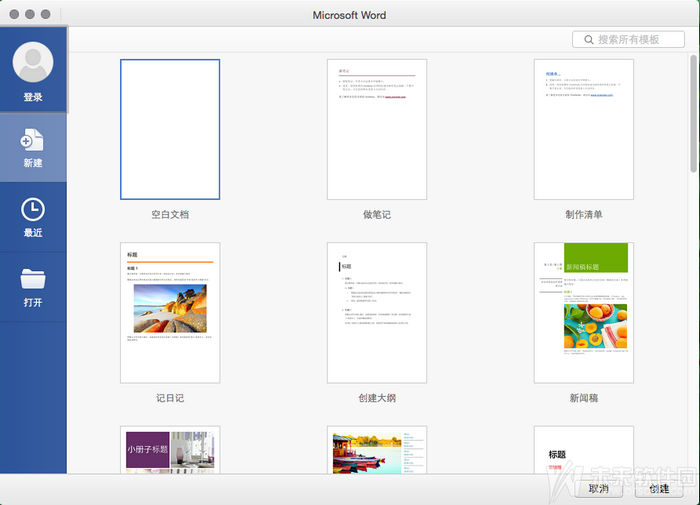Choose the bottom-right 标题 template

583,450
